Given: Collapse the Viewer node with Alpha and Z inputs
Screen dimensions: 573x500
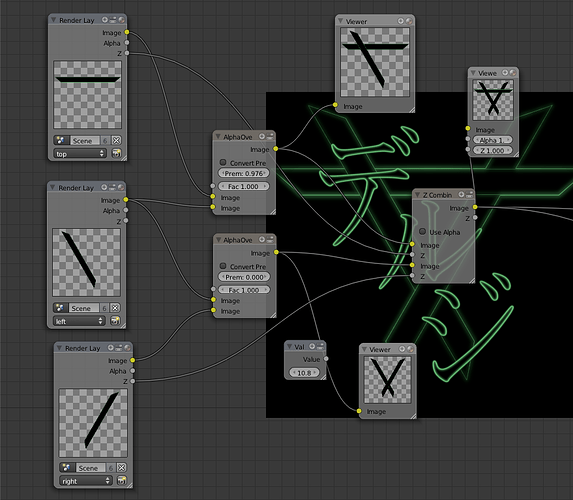Looking at the screenshot, I should pos(473,72).
